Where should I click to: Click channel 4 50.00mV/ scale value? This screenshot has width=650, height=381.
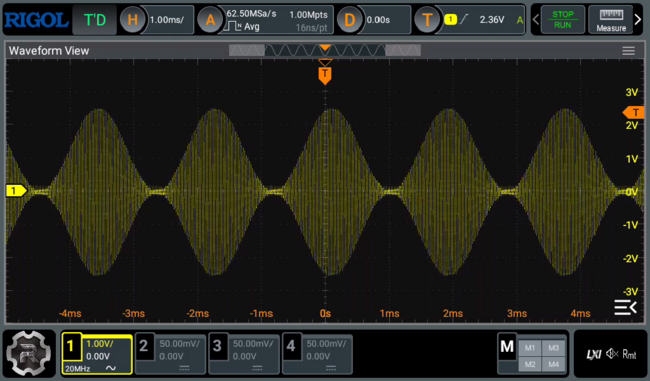tap(326, 344)
